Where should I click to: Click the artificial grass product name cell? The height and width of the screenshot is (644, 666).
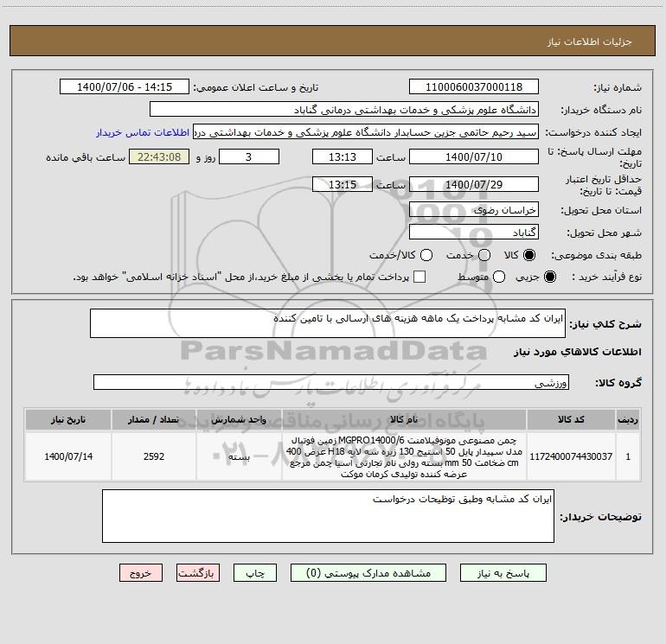[404, 456]
